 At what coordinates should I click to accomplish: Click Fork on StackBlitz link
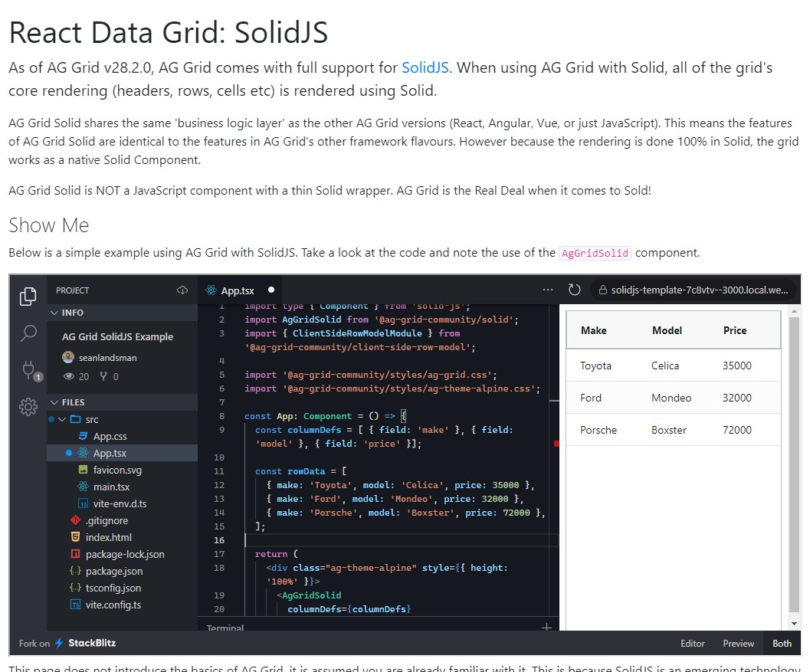coord(67,643)
